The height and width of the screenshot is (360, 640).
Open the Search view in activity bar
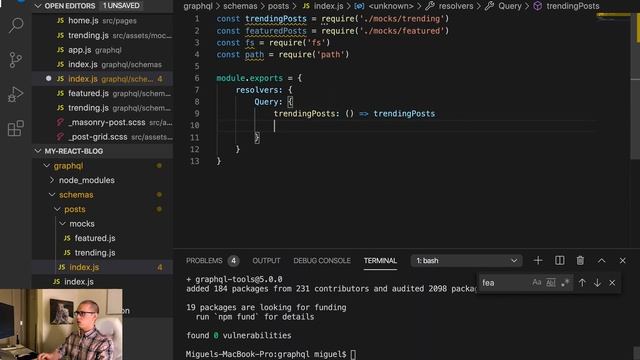[16, 26]
